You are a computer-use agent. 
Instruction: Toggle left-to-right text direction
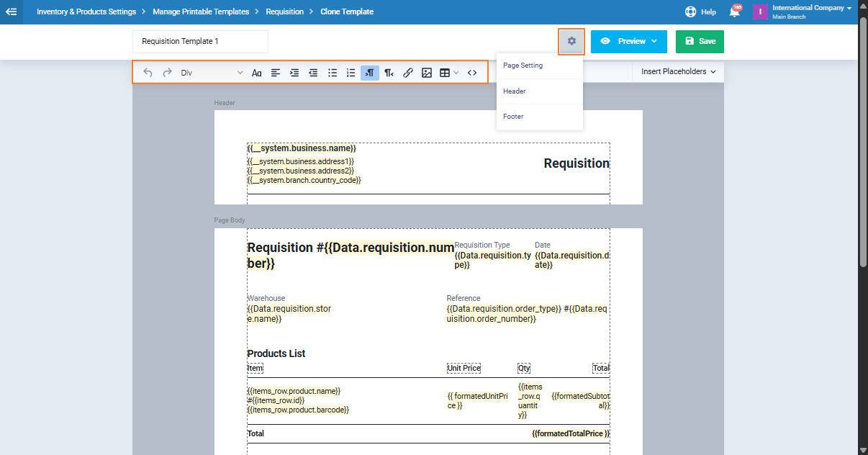[370, 73]
